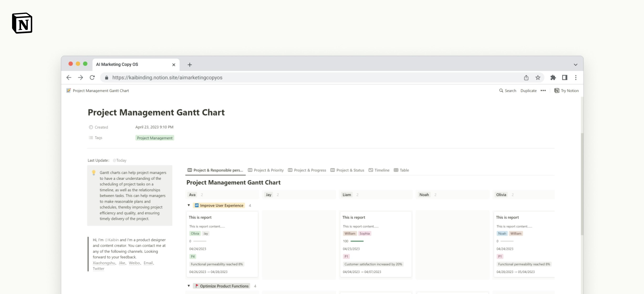Click the page vertical scrollbar

pyautogui.click(x=582, y=184)
